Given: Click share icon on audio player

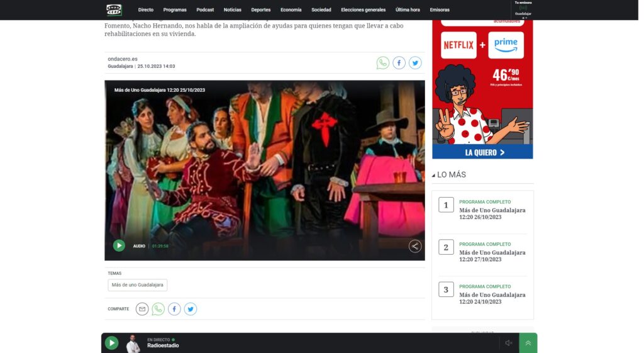Looking at the screenshot, I should (x=415, y=246).
